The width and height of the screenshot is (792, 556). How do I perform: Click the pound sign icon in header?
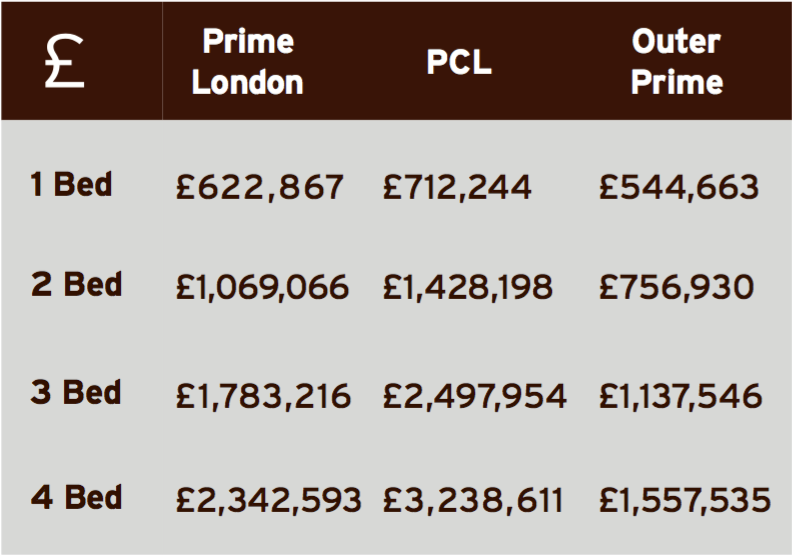click(65, 63)
